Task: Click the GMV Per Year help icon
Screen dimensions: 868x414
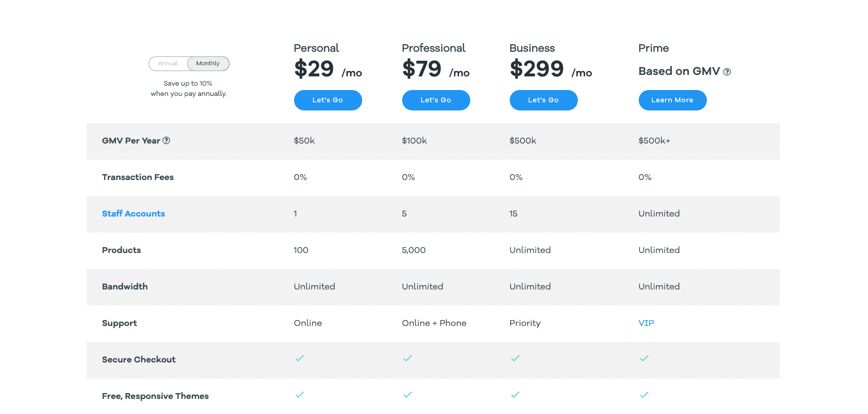Action: (x=166, y=141)
